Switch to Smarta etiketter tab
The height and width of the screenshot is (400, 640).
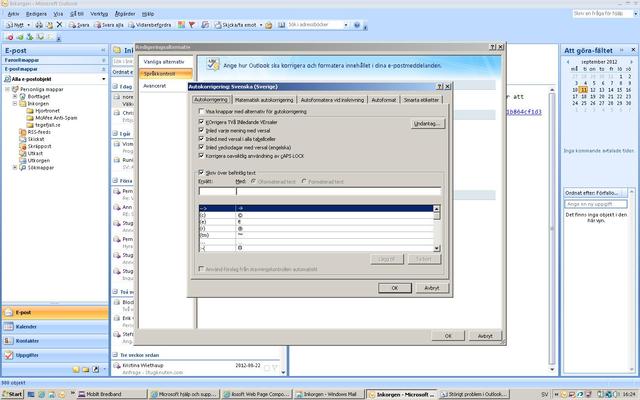tap(421, 100)
